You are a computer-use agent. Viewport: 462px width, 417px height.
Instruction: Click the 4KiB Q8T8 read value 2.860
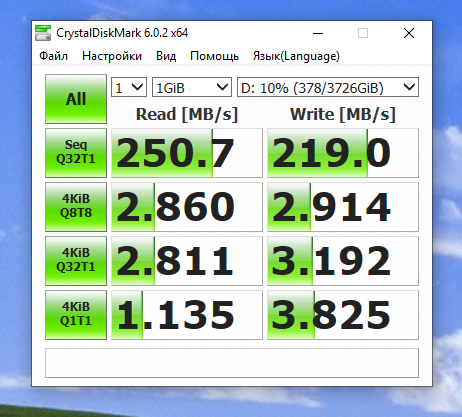pyautogui.click(x=187, y=207)
